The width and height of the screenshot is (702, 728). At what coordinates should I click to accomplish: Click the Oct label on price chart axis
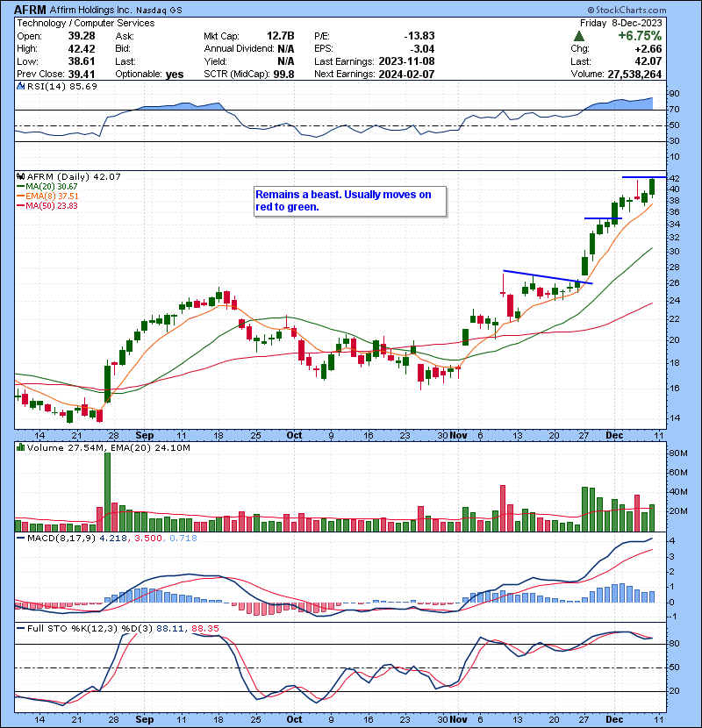click(294, 436)
